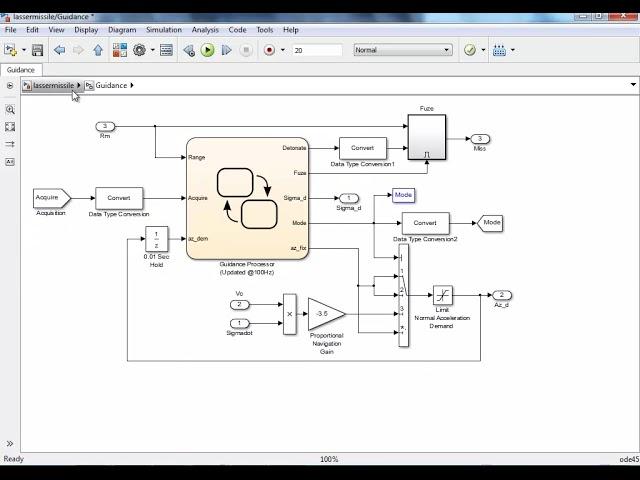Select the Proportional Navigation Gain block
The height and width of the screenshot is (480, 640).
[327, 314]
